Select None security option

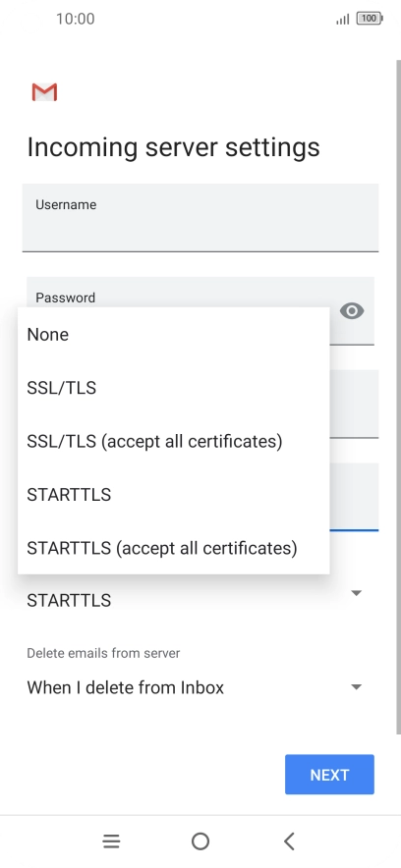174,335
